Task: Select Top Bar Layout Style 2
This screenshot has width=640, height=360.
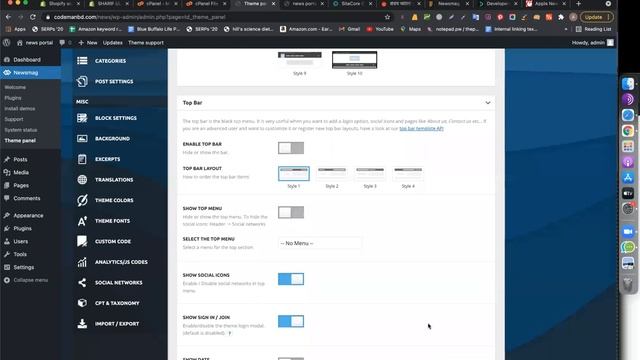Action: click(x=332, y=173)
